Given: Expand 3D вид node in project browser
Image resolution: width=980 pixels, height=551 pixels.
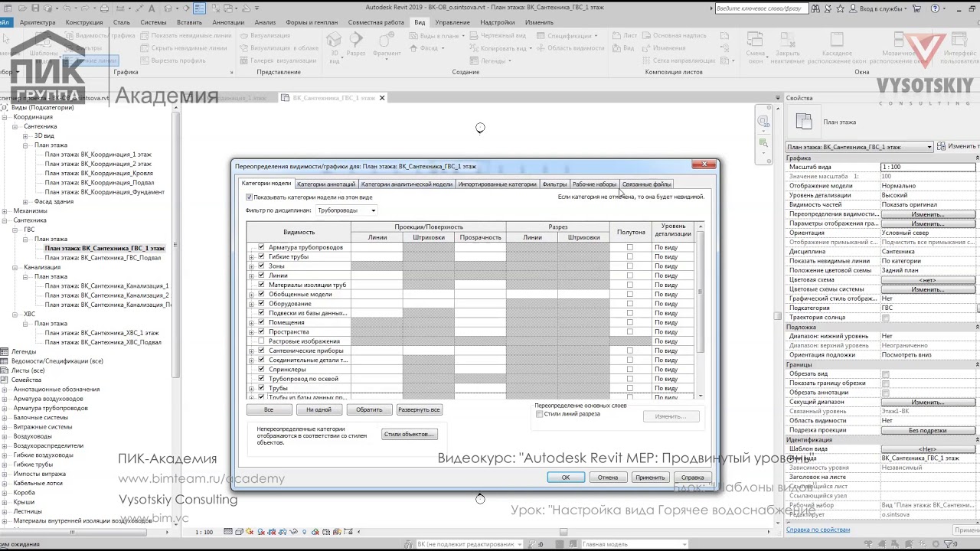Looking at the screenshot, I should pyautogui.click(x=25, y=135).
